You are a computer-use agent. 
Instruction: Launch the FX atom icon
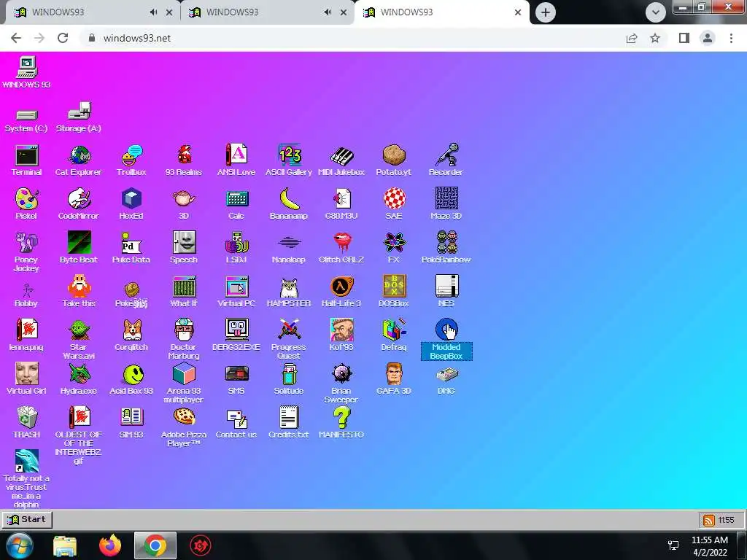coord(394,243)
